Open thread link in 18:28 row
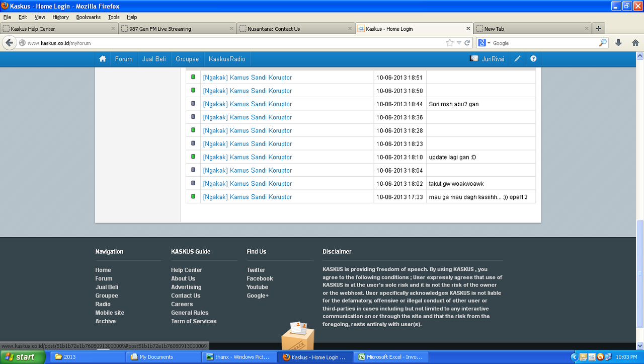This screenshot has height=364, width=644. (247, 130)
